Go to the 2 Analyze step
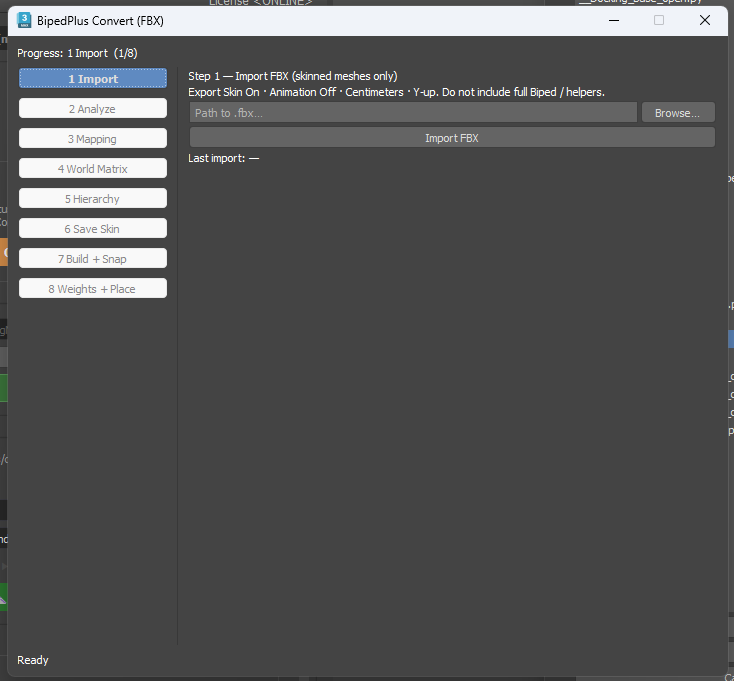Viewport: 734px width, 681px height. (93, 109)
